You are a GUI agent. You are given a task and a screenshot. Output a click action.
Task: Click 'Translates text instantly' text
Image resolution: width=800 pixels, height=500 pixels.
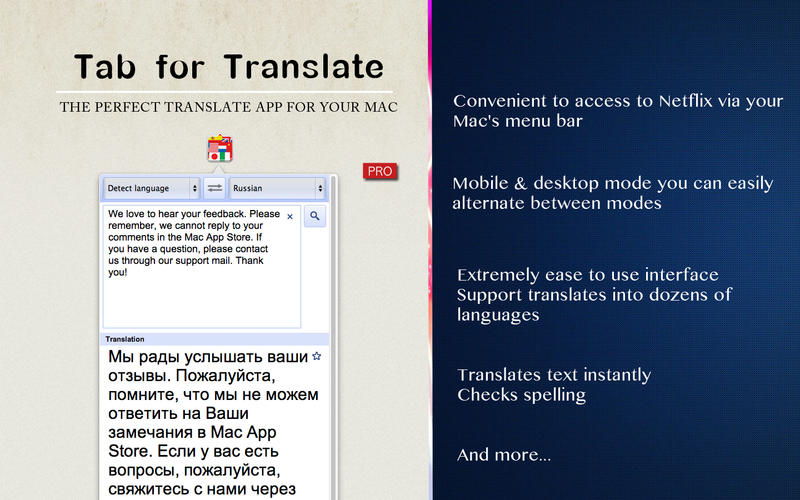click(554, 375)
